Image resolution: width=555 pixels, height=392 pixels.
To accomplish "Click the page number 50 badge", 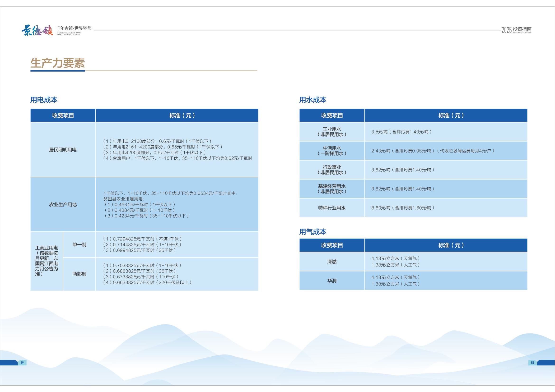I will [532, 363].
